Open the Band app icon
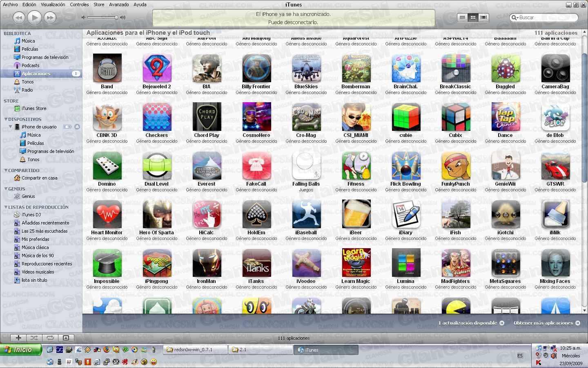This screenshot has width=588, height=368. 107,68
